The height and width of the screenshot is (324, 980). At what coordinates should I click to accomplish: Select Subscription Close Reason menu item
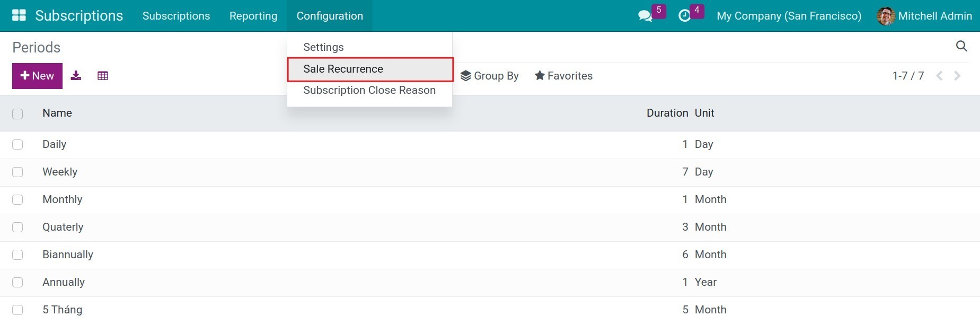point(369,90)
